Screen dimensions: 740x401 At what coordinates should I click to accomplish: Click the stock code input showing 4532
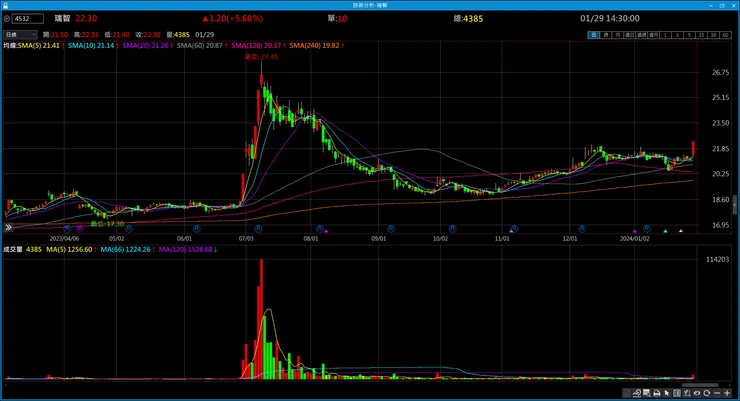tap(28, 18)
